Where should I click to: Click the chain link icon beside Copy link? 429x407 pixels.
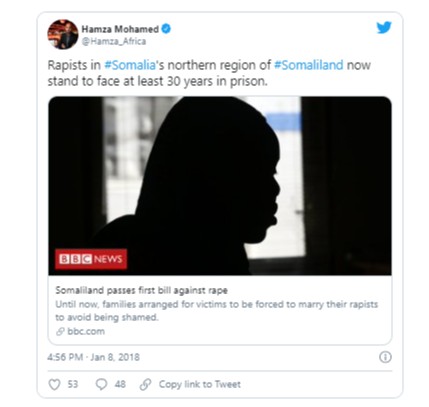tap(145, 384)
